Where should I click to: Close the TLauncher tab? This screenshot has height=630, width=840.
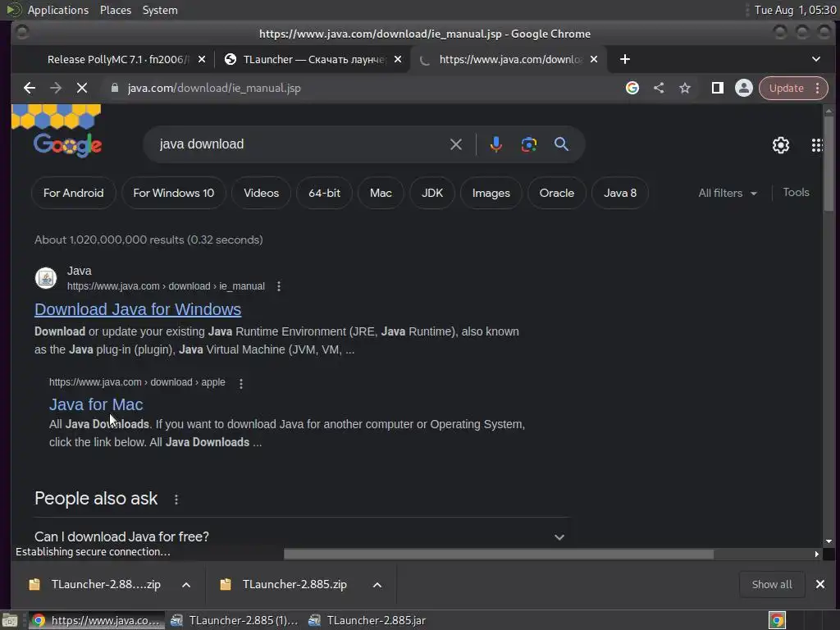click(x=398, y=59)
